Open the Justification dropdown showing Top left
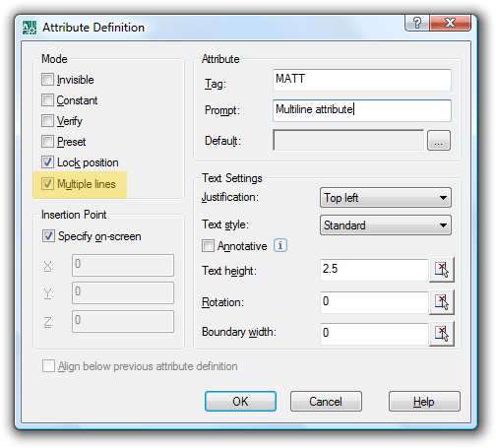496x448 pixels. point(386,198)
